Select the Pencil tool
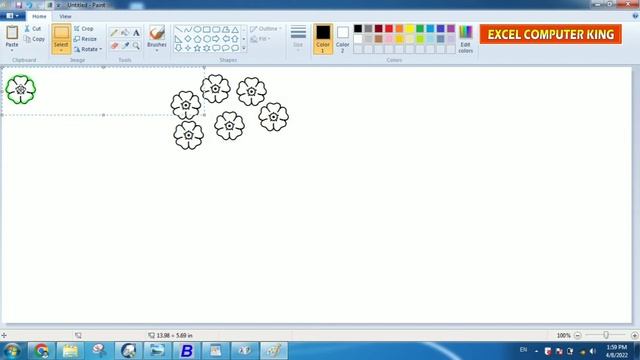Viewport: 640px width, 360px height. 114,33
